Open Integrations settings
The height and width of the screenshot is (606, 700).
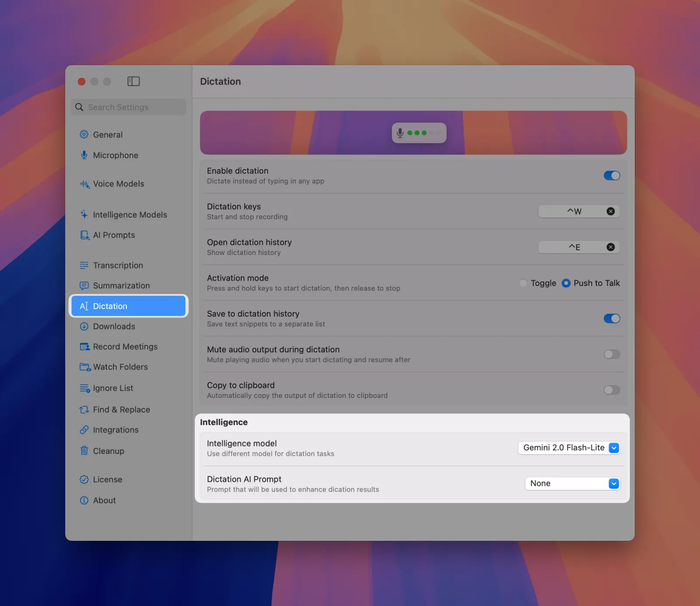point(129,430)
